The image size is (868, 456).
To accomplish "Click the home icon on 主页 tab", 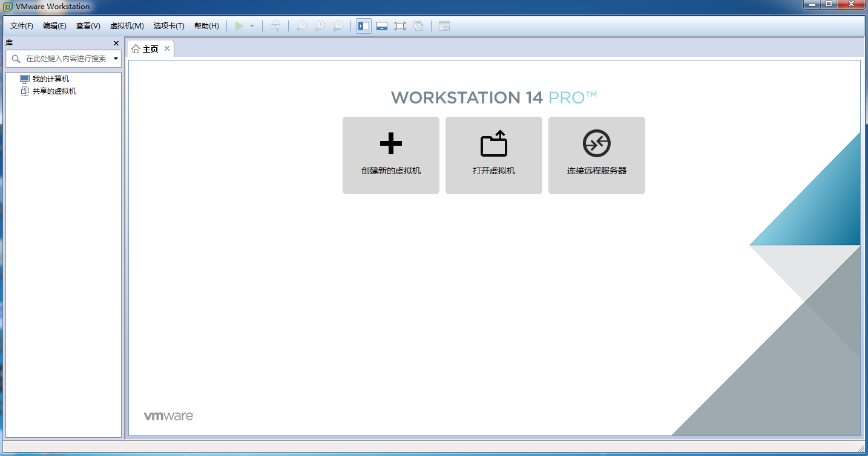I will tap(136, 49).
